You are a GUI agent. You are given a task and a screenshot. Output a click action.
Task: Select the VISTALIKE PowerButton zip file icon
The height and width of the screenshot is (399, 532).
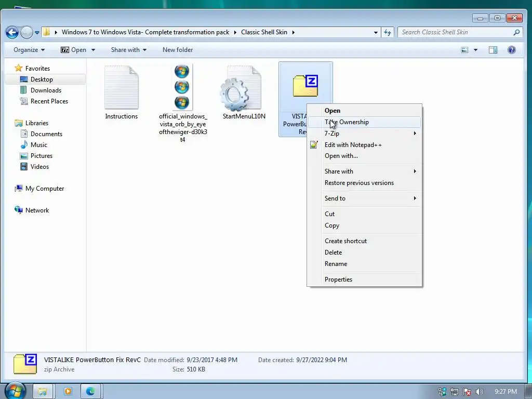coord(305,86)
